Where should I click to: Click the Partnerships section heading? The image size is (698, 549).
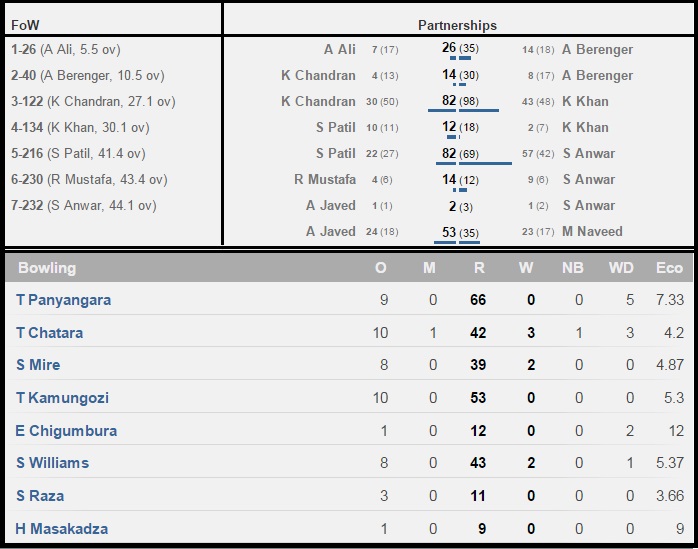457,25
